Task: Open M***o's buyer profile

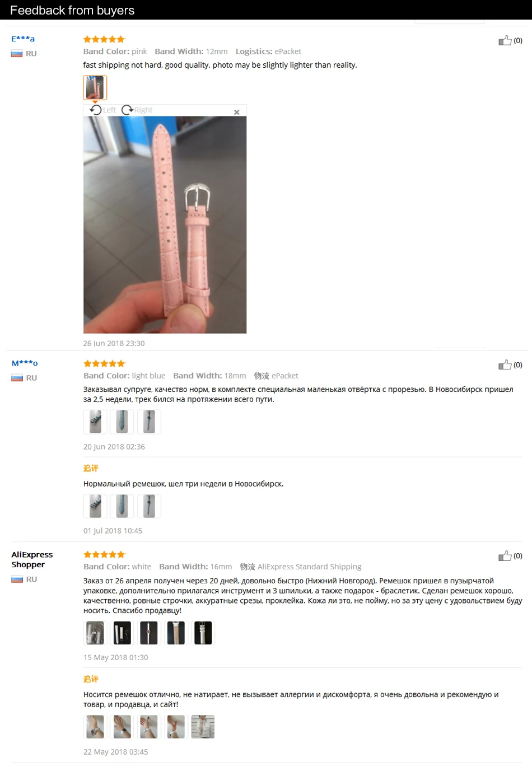Action: click(x=25, y=363)
